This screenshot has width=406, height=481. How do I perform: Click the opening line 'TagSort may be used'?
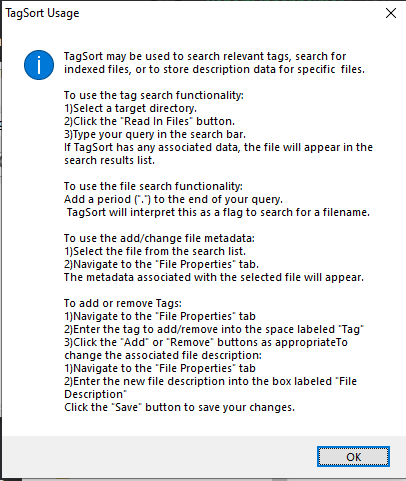click(x=205, y=56)
